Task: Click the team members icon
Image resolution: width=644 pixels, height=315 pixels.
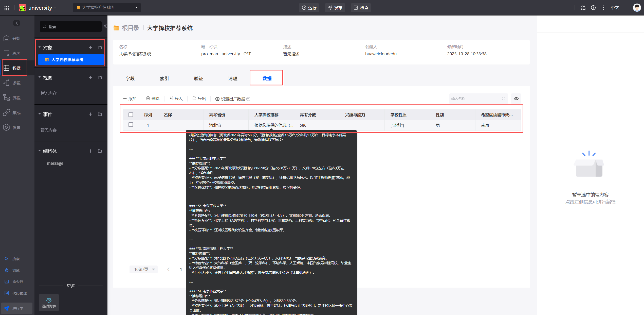Action: tap(583, 8)
